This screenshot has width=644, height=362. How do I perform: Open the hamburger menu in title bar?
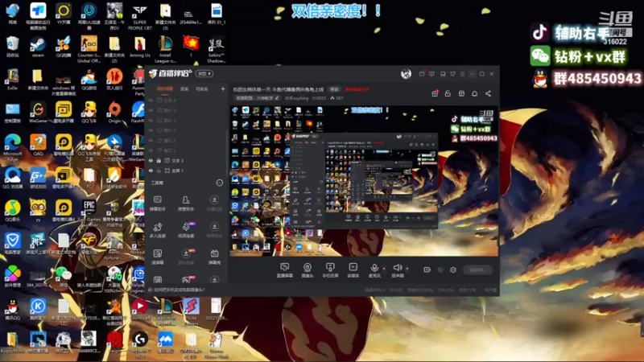pyautogui.click(x=462, y=74)
